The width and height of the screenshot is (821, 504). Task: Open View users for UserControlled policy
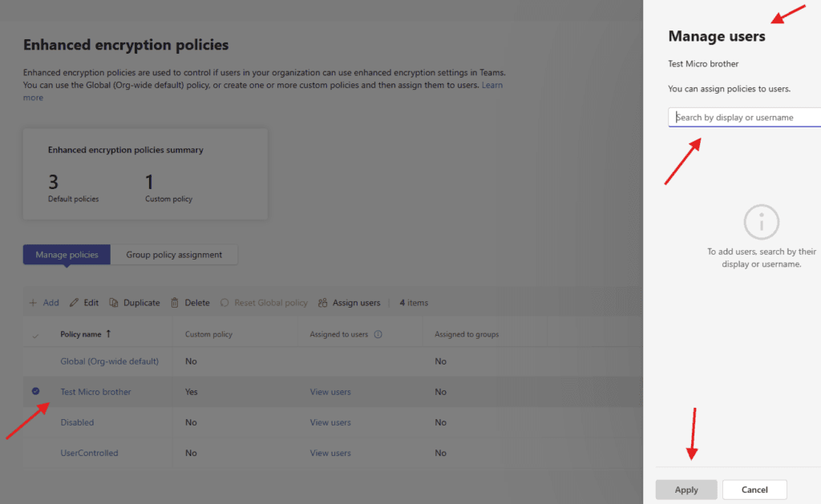330,453
